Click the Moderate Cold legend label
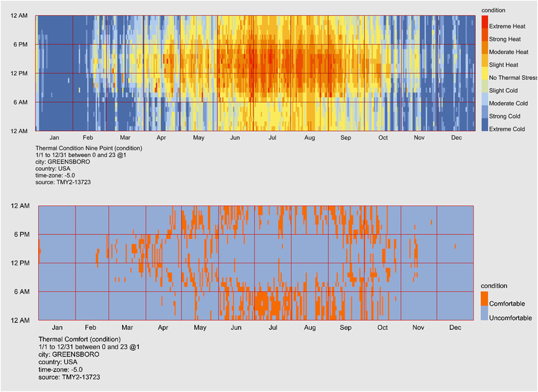The height and width of the screenshot is (392, 538). tap(509, 104)
